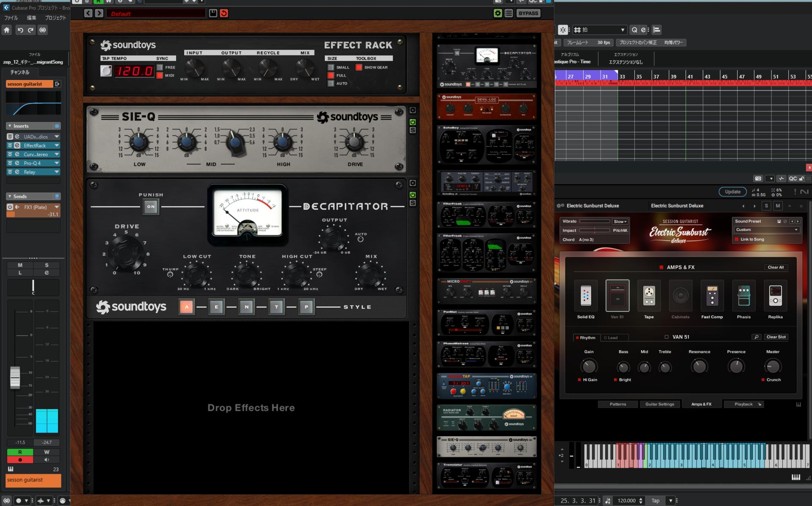Viewport: 812px width, 506px height.
Task: Click the red revert preset icon
Action: coord(224,13)
